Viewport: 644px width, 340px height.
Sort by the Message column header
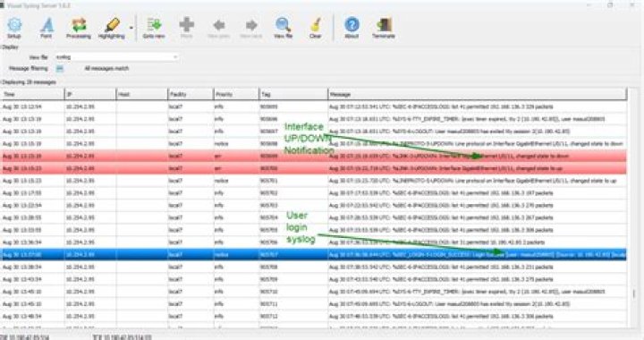(x=478, y=95)
